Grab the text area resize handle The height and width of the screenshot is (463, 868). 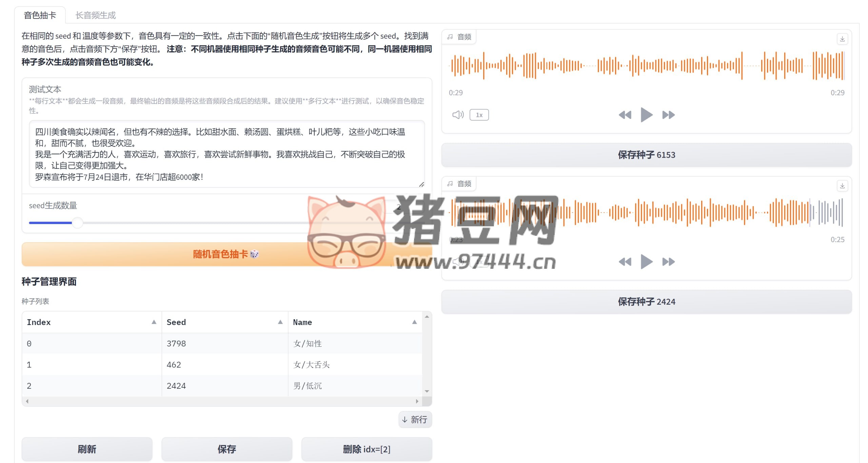pos(421,184)
